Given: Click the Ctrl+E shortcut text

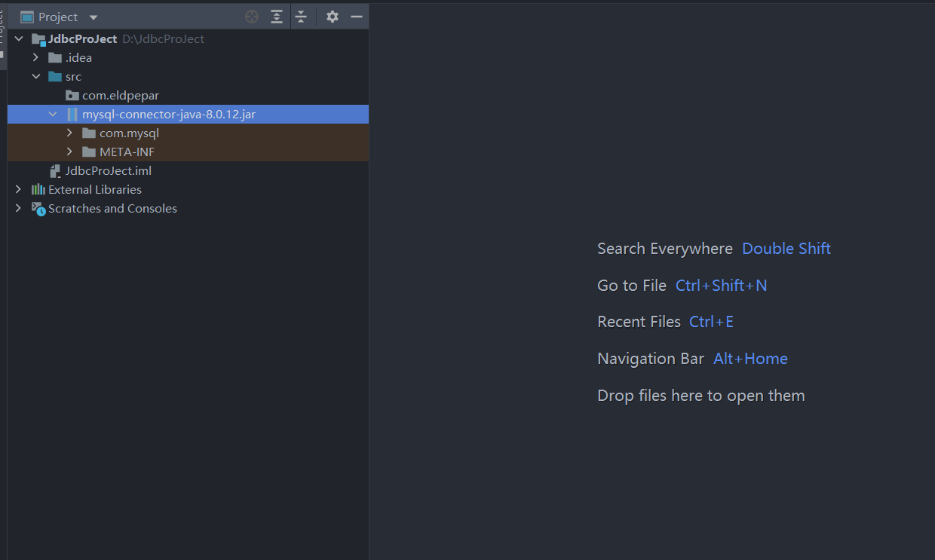Looking at the screenshot, I should (711, 321).
